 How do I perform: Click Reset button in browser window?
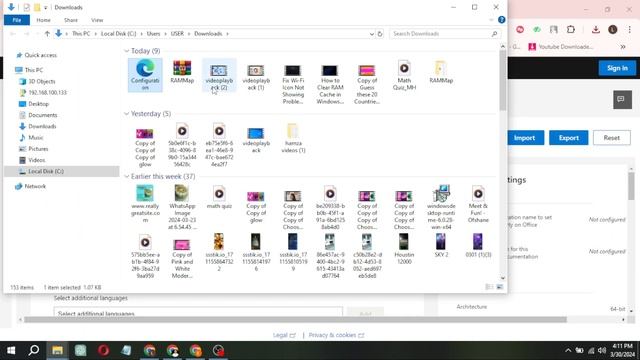pyautogui.click(x=611, y=138)
